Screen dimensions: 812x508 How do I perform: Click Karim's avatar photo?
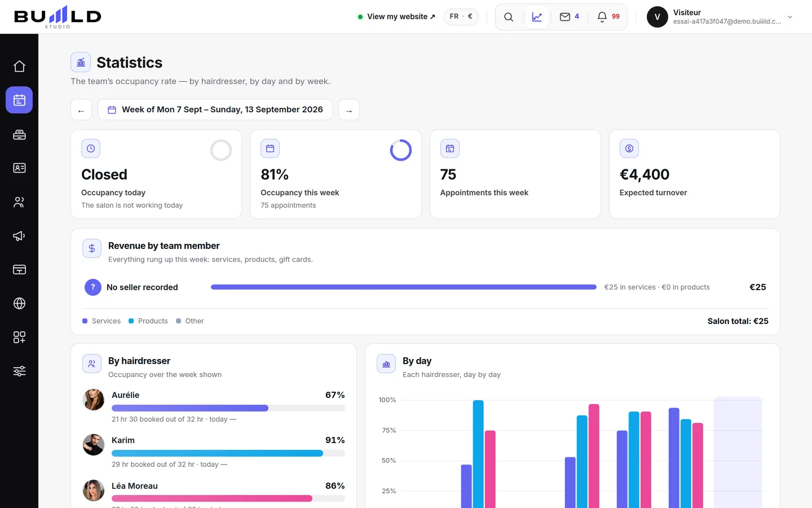click(x=94, y=445)
